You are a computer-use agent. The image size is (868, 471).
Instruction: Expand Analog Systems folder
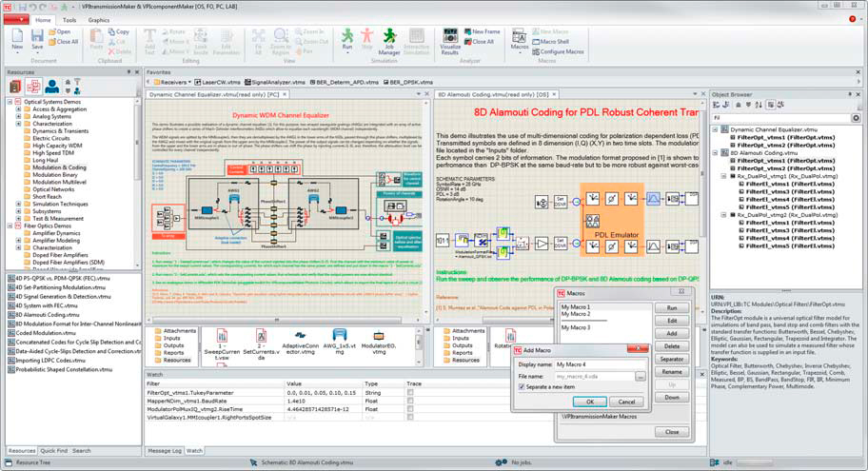(18, 116)
